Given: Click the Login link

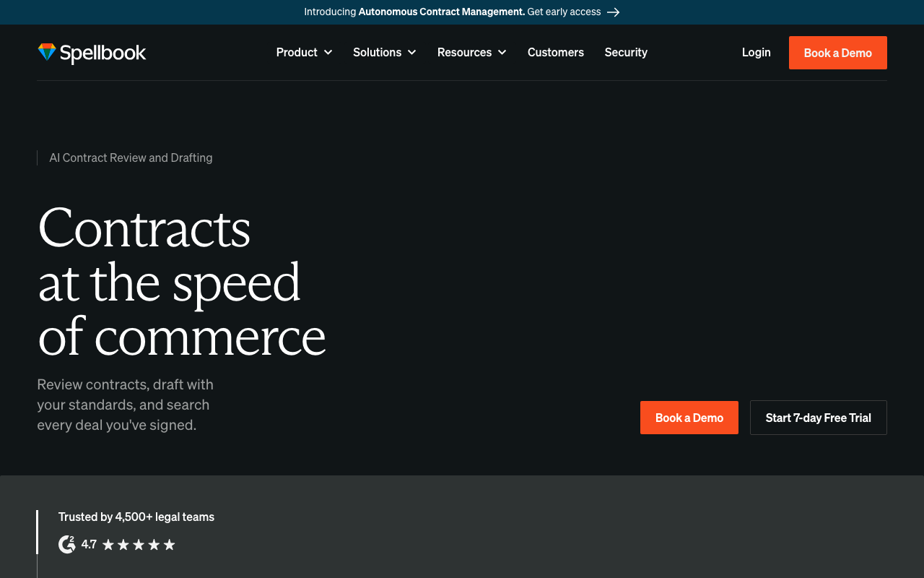Looking at the screenshot, I should coord(756,53).
